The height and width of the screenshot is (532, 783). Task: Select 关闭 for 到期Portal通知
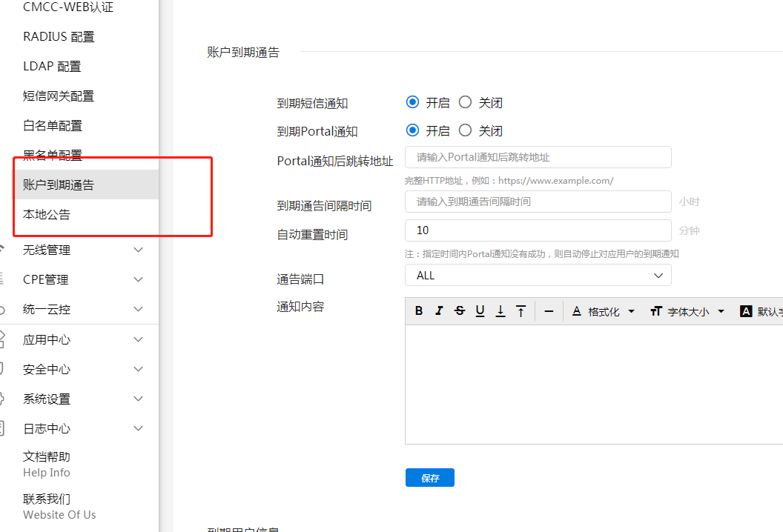[466, 130]
